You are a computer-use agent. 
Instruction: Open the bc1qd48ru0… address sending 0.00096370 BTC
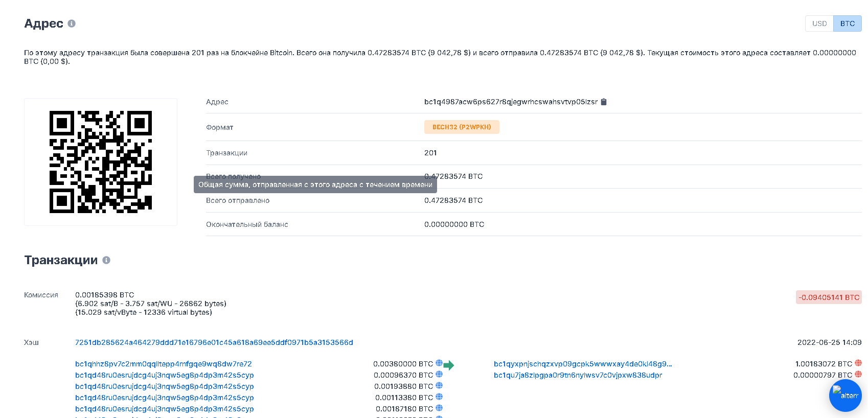point(165,375)
